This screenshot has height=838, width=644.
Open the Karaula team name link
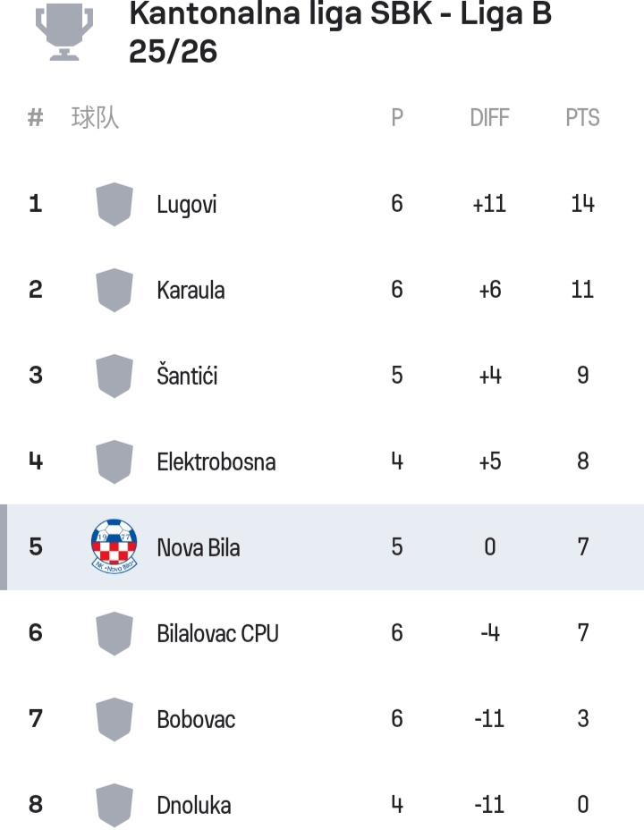[191, 291]
